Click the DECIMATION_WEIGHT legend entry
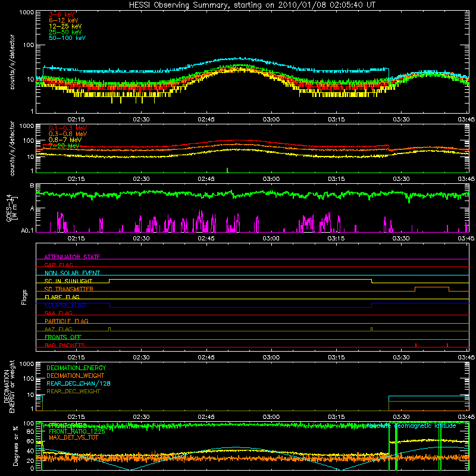476x476 pixels. [76, 375]
